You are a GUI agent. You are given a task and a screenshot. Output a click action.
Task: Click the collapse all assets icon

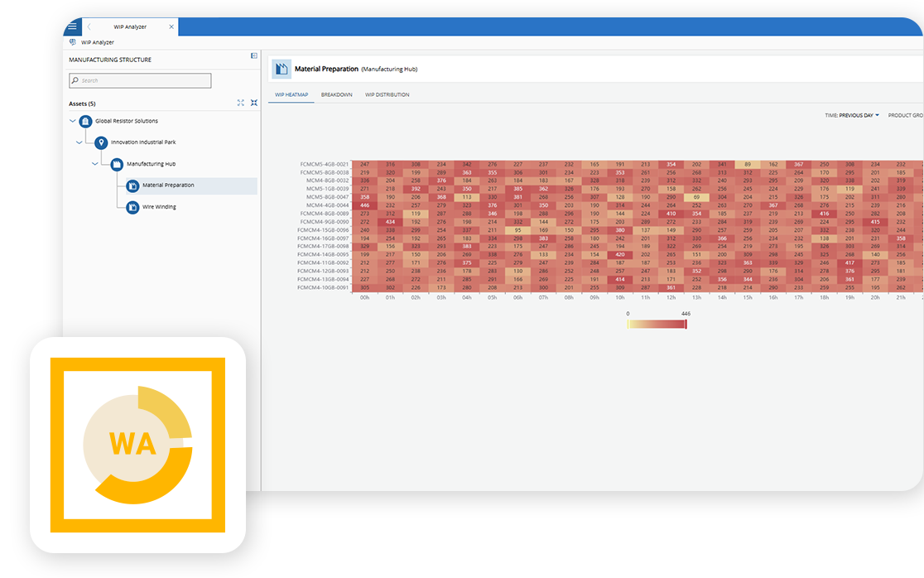click(254, 103)
